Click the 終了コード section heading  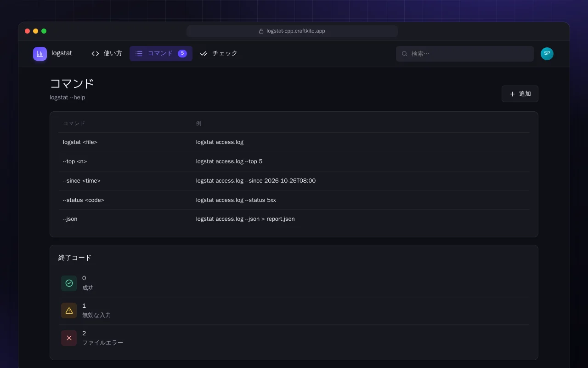tap(75, 258)
